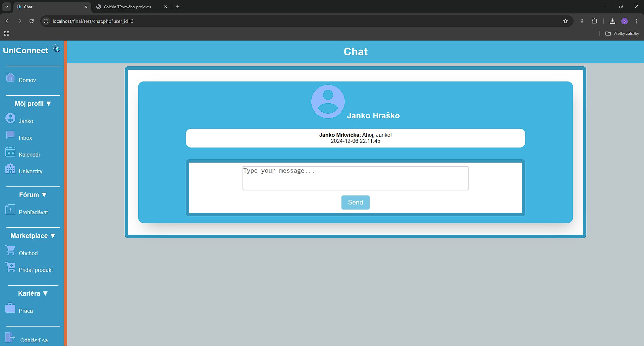Select the Chat browser tab
Viewport: 644px width, 346px height.
[x=52, y=7]
